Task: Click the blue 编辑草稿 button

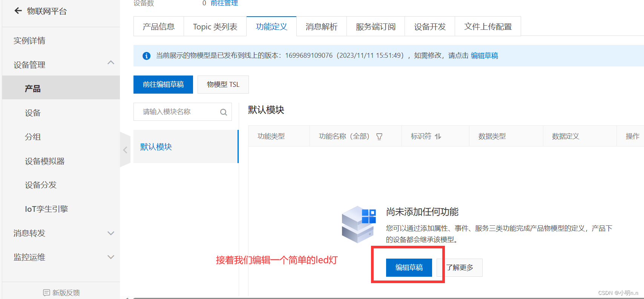Action: pos(409,268)
